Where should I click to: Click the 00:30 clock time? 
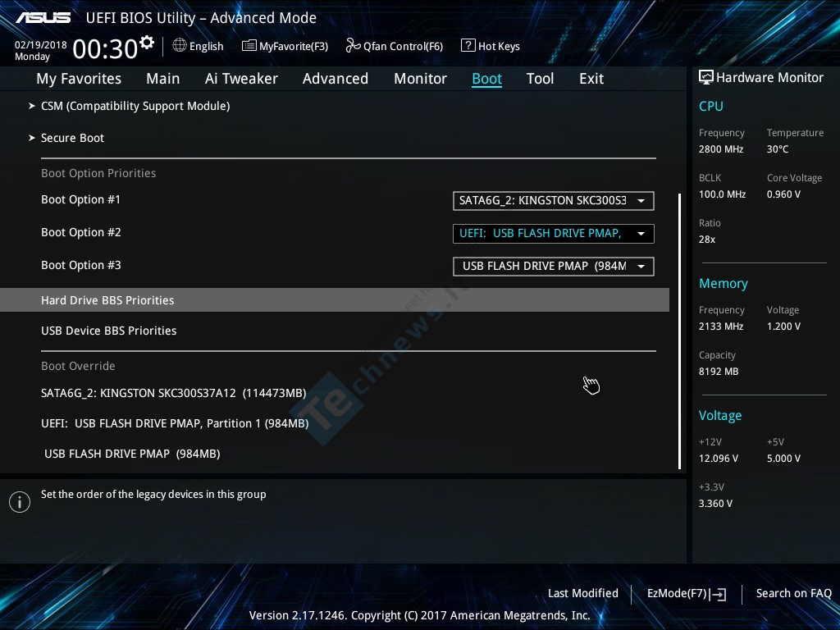(105, 48)
